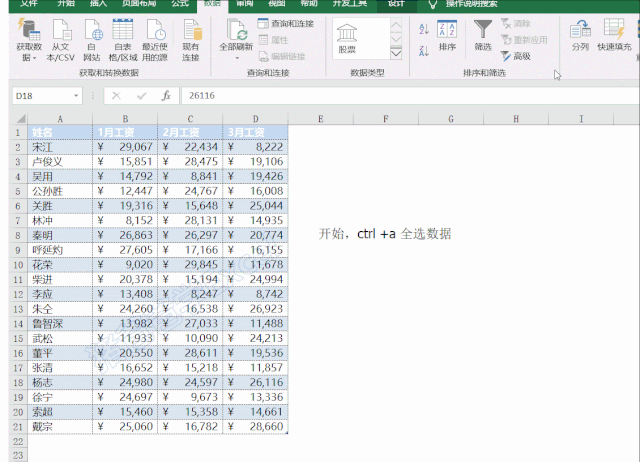Click header cell 姓名
Image resolution: width=640 pixels, height=462 pixels.
60,132
